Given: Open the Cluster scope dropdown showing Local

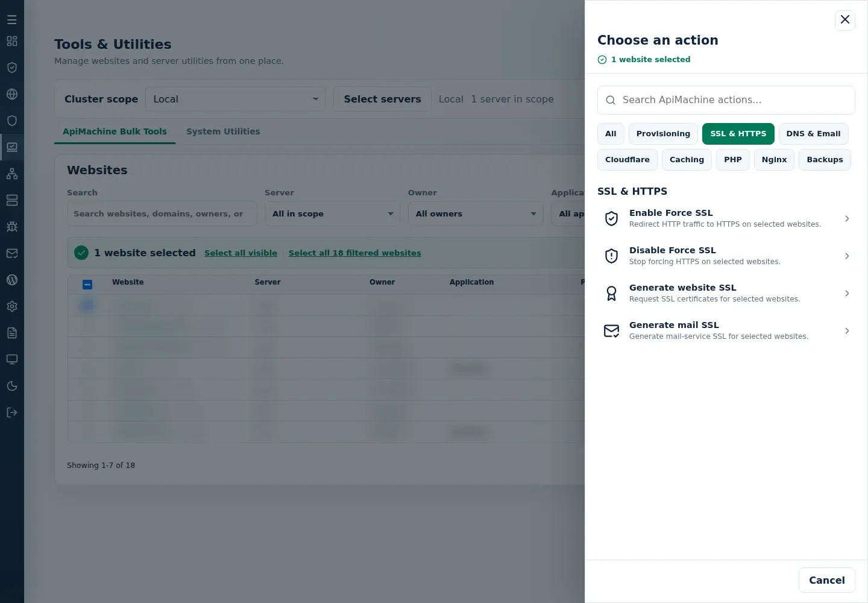Looking at the screenshot, I should click(236, 99).
